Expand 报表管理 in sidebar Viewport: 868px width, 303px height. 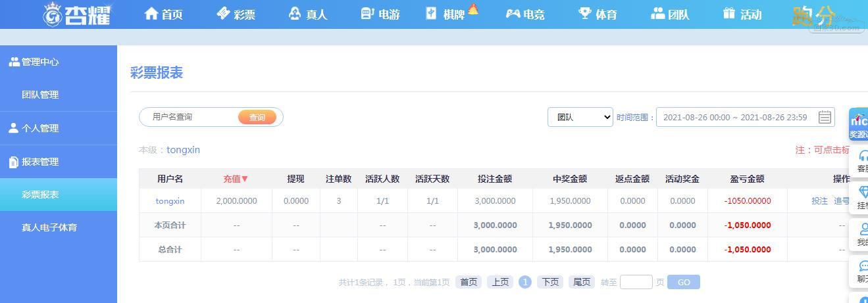34,162
